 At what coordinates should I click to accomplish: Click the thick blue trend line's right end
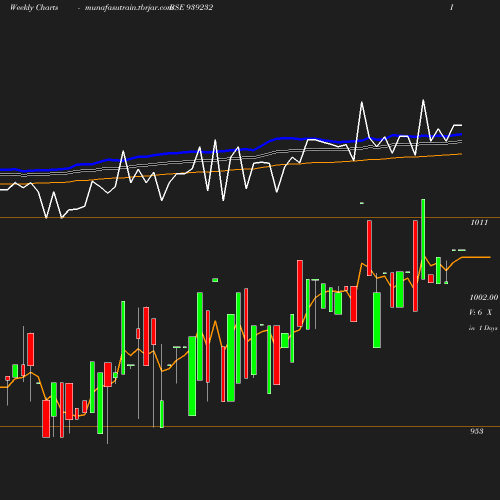coord(459,134)
